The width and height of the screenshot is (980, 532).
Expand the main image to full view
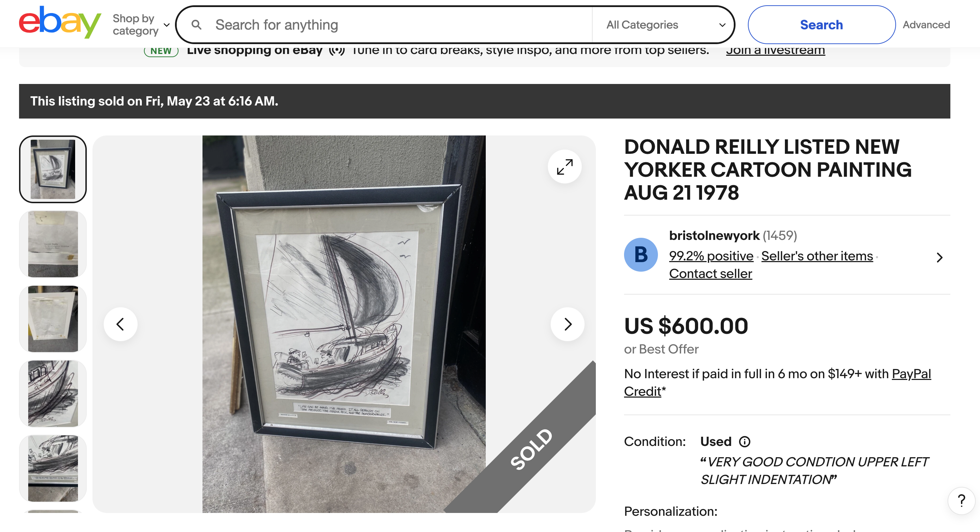click(564, 167)
